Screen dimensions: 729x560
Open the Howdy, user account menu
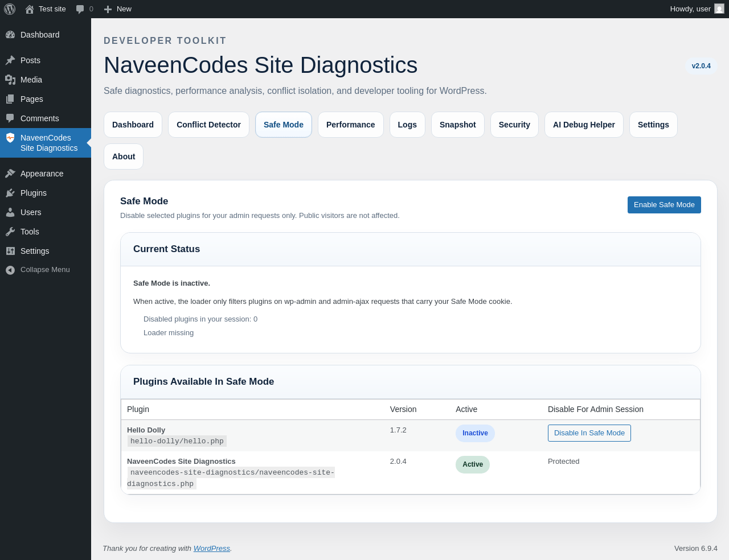tap(690, 9)
